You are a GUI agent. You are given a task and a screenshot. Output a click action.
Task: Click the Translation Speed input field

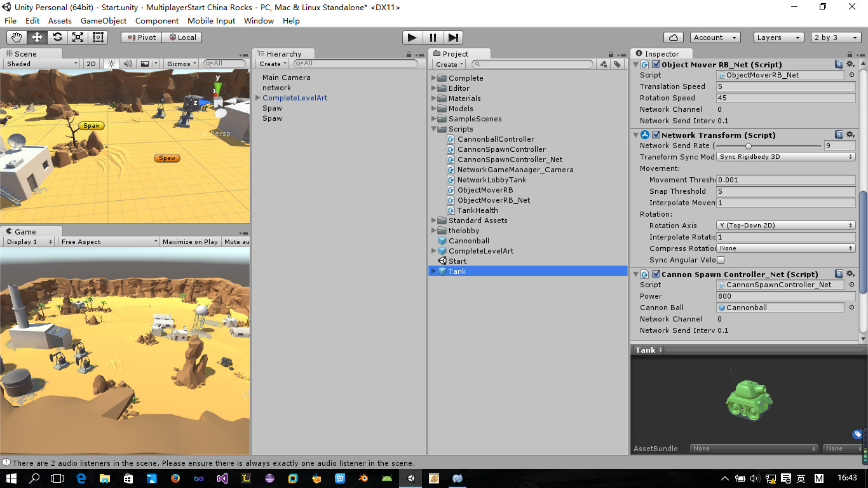[786, 86]
